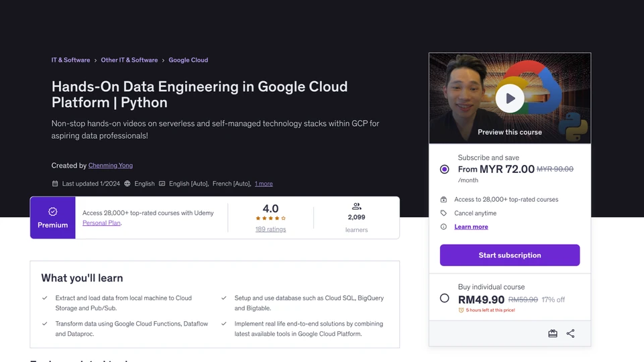This screenshot has width=644, height=362.
Task: Go to Other IT & Software breadcrumb
Action: coord(129,60)
